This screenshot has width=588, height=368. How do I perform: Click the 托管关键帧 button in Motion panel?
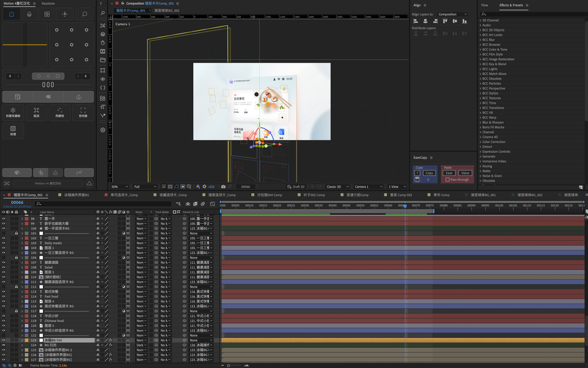(x=13, y=112)
